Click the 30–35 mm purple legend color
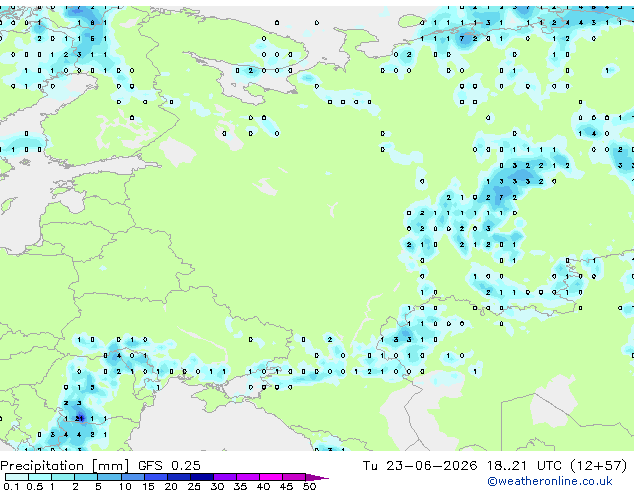This screenshot has height=490, width=634. click(225, 477)
